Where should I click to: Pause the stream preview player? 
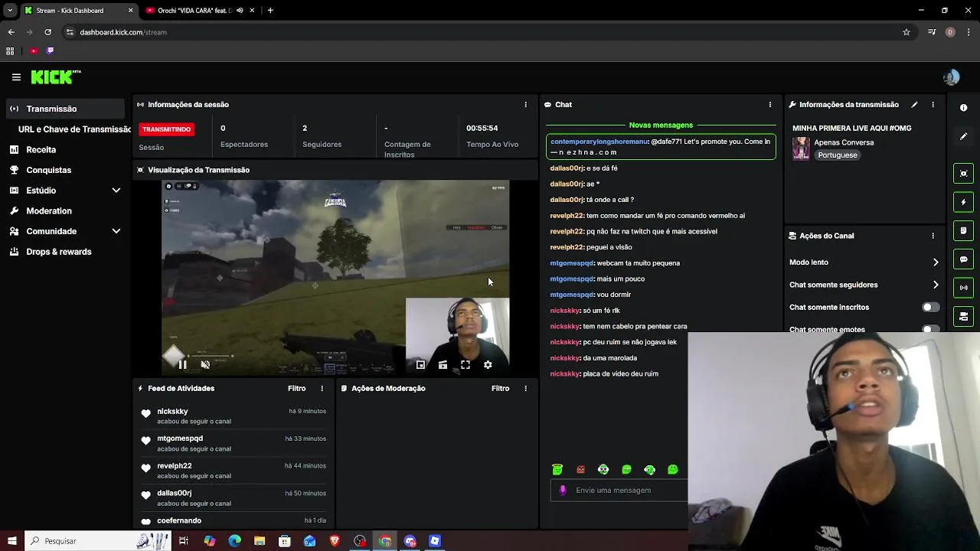182,365
